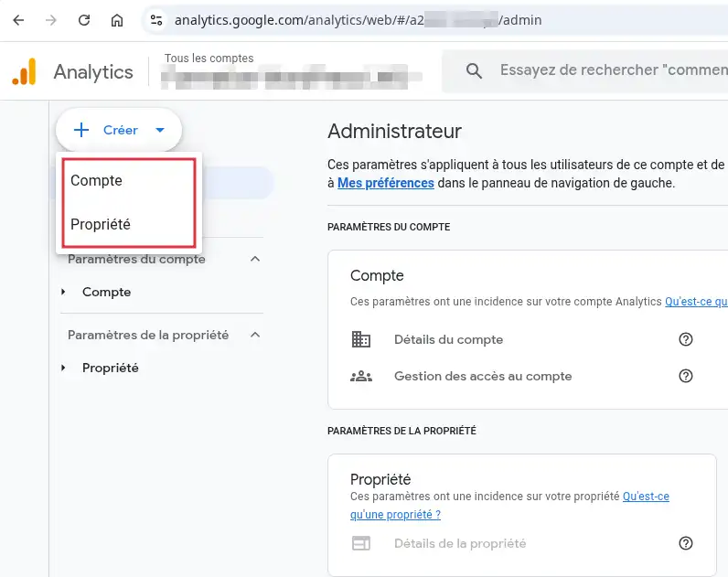
Task: Open Gestion des accès au compte
Action: click(x=483, y=377)
